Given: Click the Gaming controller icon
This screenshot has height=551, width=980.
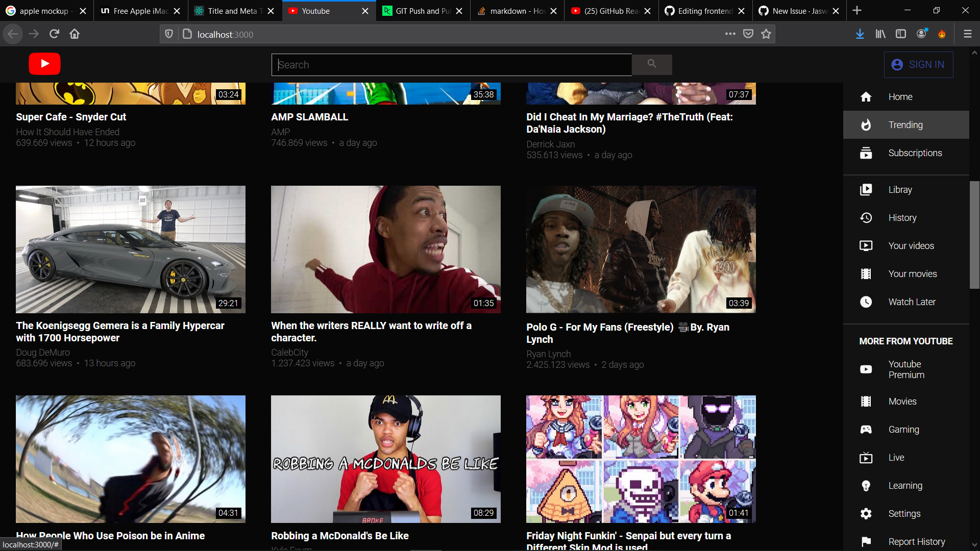Looking at the screenshot, I should (866, 430).
